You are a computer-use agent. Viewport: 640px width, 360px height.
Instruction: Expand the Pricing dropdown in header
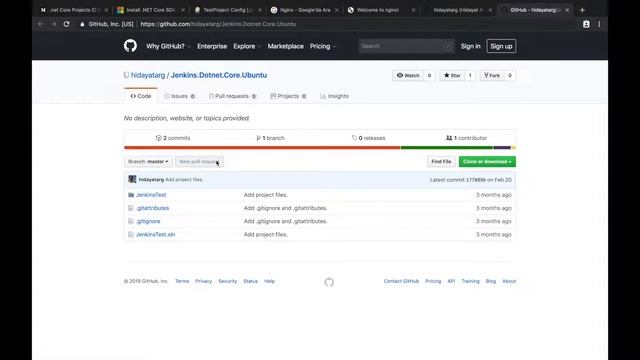323,46
